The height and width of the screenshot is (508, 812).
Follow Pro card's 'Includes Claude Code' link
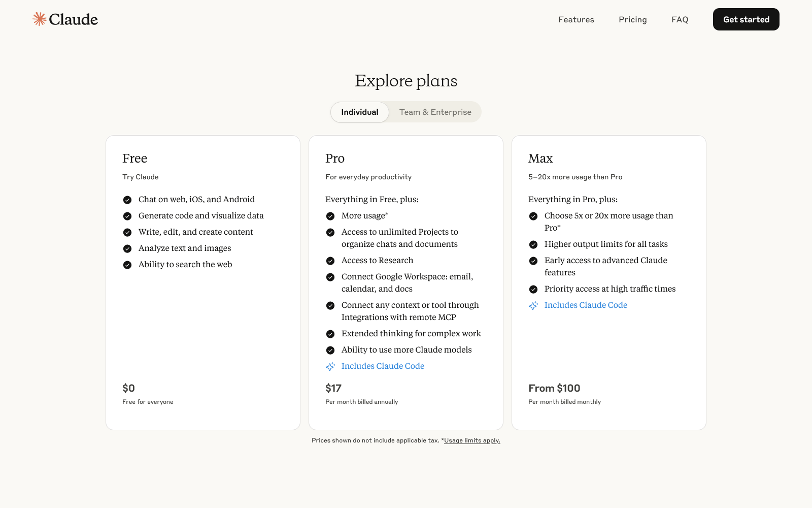point(383,366)
